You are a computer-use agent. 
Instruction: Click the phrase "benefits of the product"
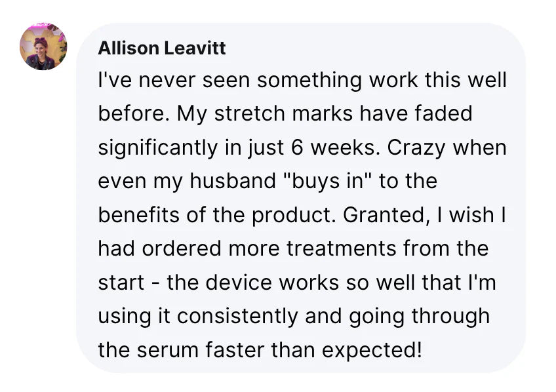click(x=217, y=214)
